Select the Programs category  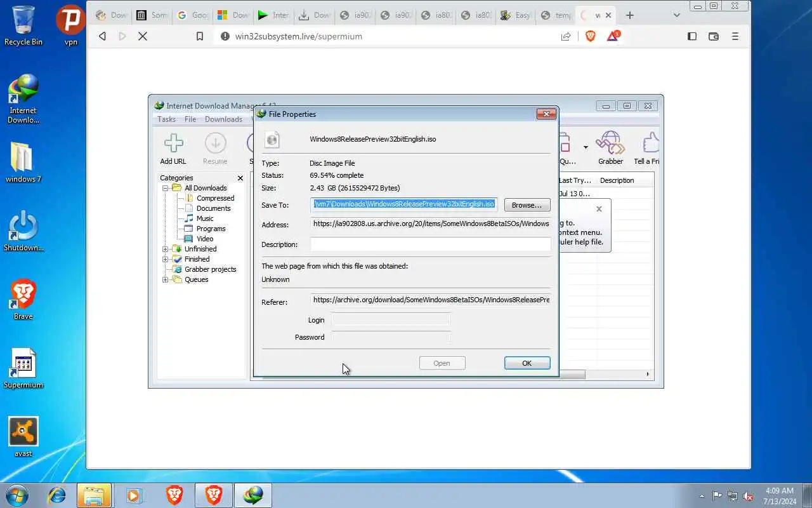211,229
